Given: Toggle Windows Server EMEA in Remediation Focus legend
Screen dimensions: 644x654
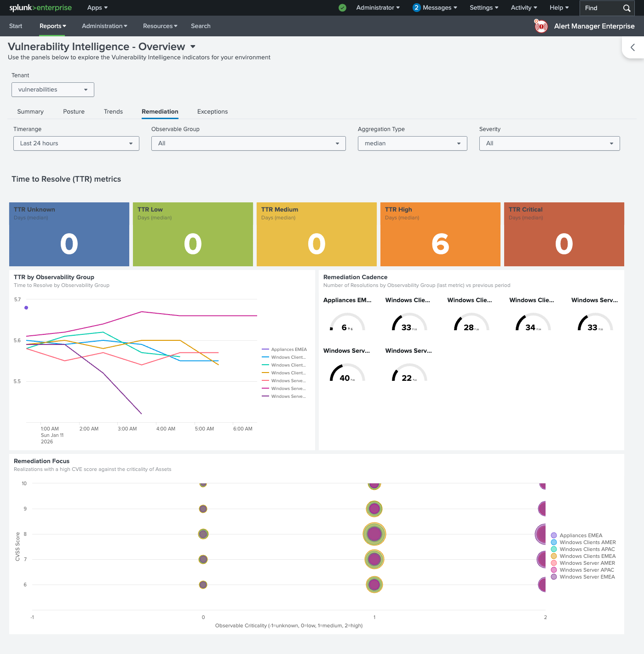Looking at the screenshot, I should [x=586, y=576].
